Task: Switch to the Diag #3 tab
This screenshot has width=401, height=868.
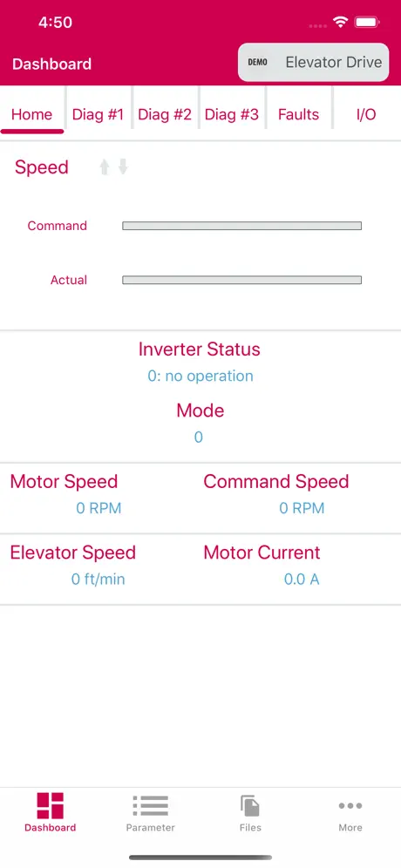Action: (x=232, y=114)
